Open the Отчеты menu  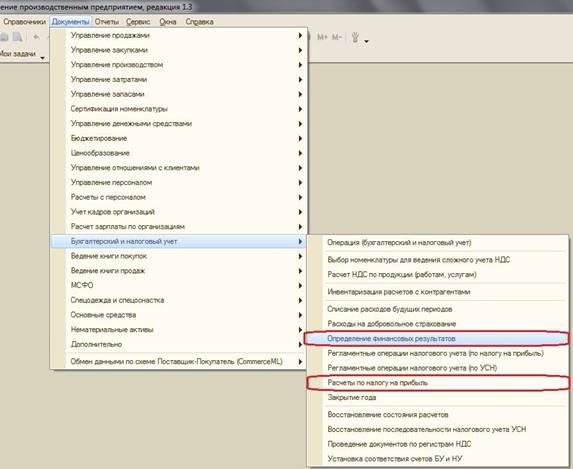pos(107,22)
